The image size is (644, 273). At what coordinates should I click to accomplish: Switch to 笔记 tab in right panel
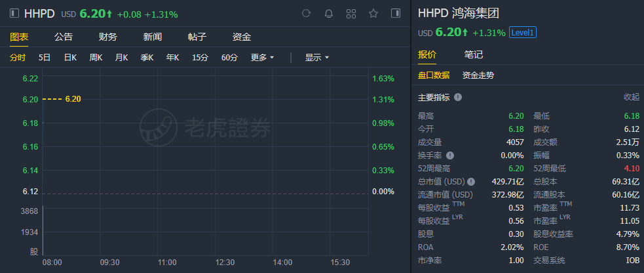[x=474, y=54]
